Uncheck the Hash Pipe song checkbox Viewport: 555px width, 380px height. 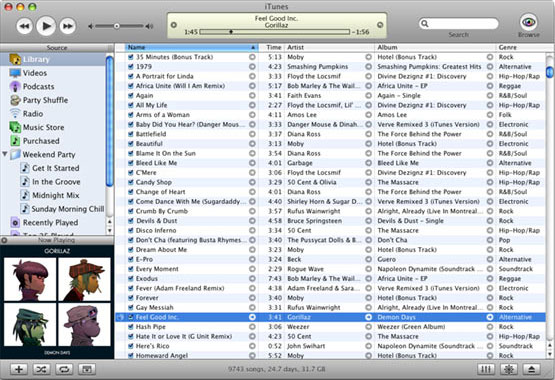(131, 327)
